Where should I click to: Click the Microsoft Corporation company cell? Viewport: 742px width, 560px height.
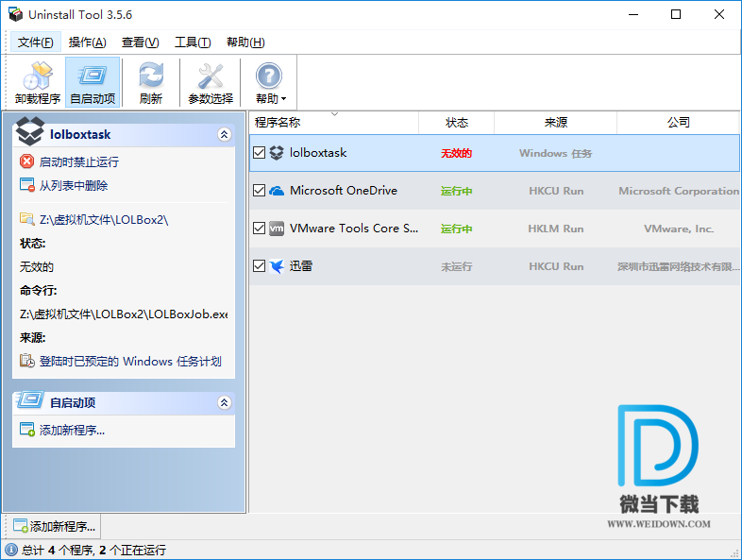[x=679, y=191]
